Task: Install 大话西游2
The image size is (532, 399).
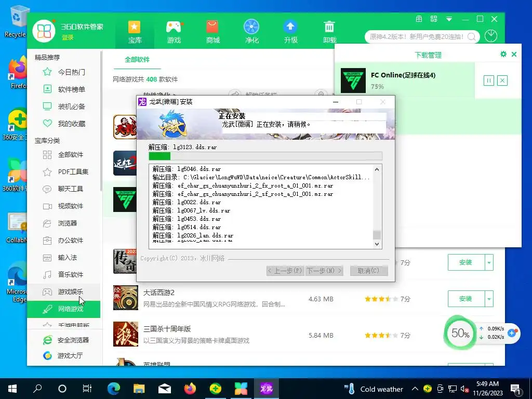Action: coord(466,299)
